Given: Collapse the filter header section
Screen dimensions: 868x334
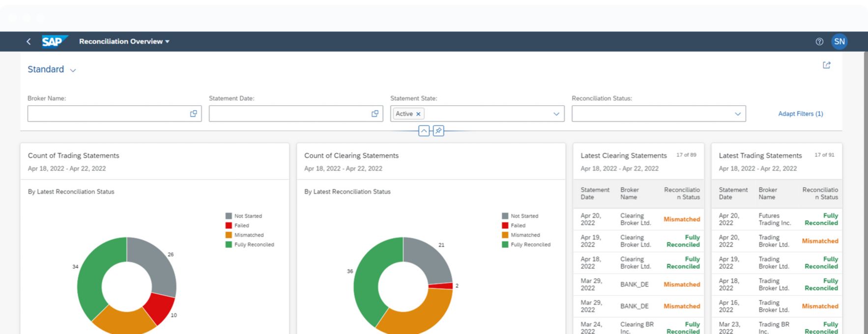Looking at the screenshot, I should coord(424,131).
